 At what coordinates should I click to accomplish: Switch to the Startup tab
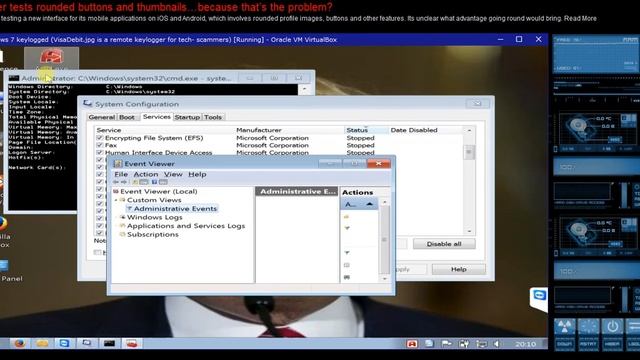pos(187,117)
